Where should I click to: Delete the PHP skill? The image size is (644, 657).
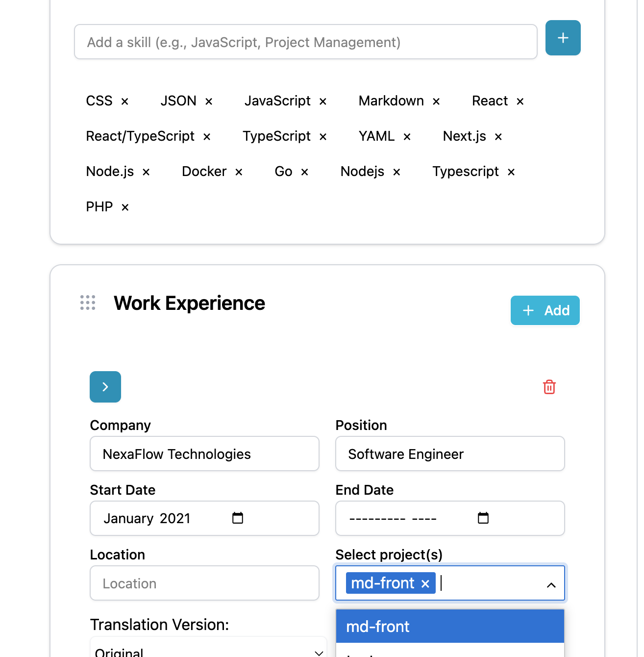(x=124, y=207)
